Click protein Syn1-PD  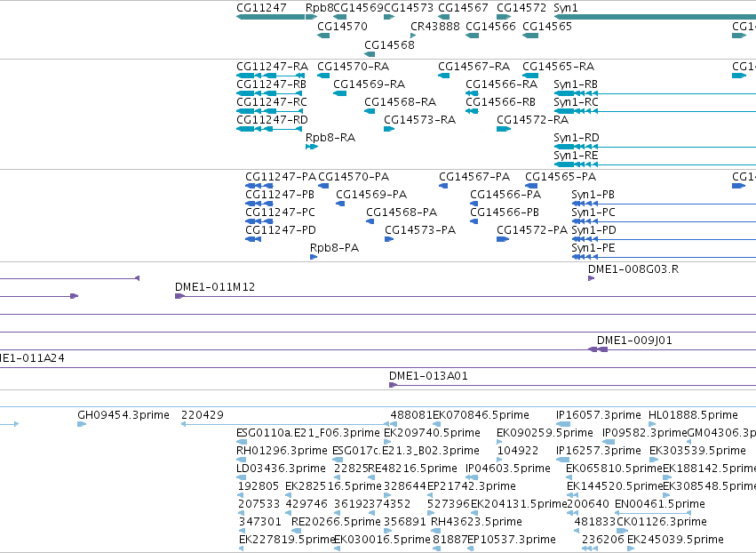(594, 230)
